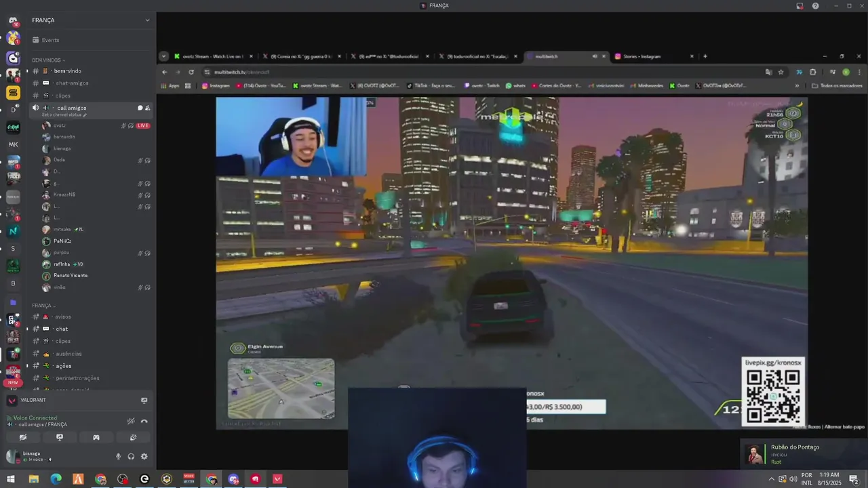Select ovotz with LIVE badge in voice list

(95, 125)
